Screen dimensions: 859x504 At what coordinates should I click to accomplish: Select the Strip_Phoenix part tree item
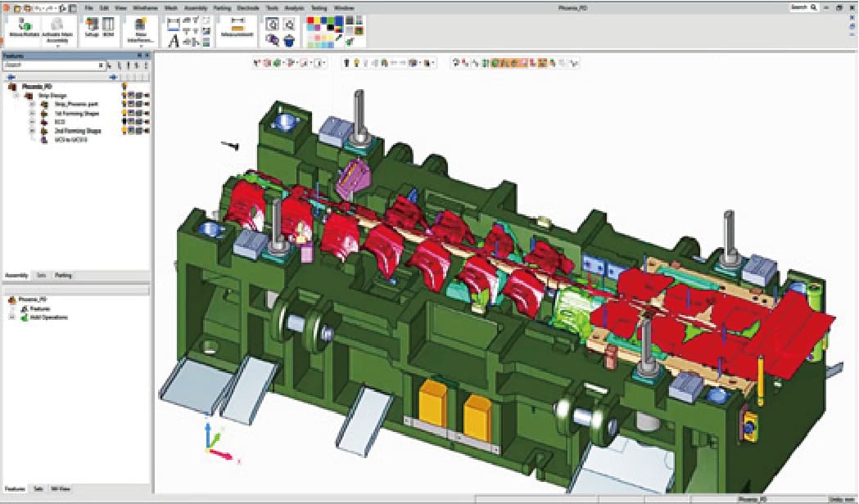tap(77, 105)
